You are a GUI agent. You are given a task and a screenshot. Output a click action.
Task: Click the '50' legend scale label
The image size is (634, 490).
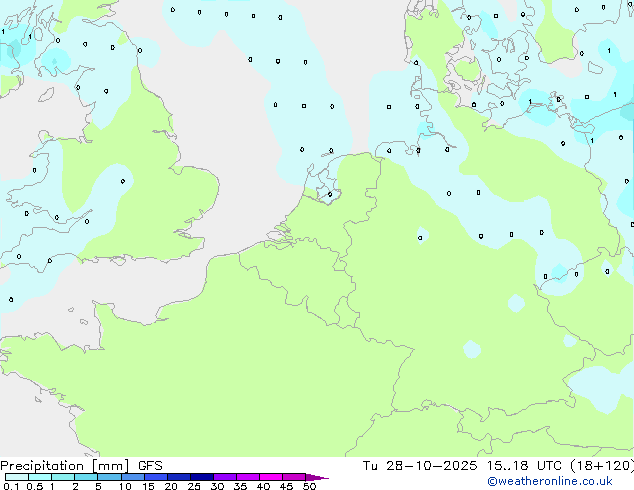[x=309, y=486]
